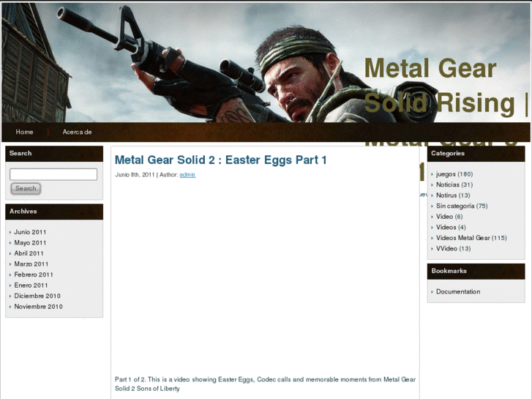This screenshot has height=399, width=532.
Task: Open the admin author link
Action: click(x=187, y=174)
